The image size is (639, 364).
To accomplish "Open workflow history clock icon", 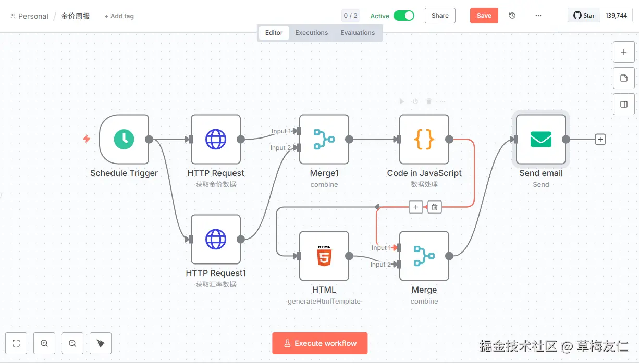I will click(x=512, y=16).
